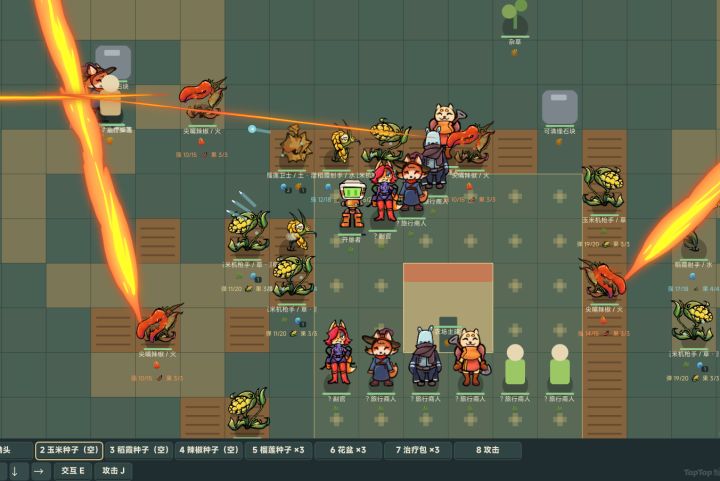Click the blue water orb projectile
This screenshot has height=481, width=720.
pos(252,129)
